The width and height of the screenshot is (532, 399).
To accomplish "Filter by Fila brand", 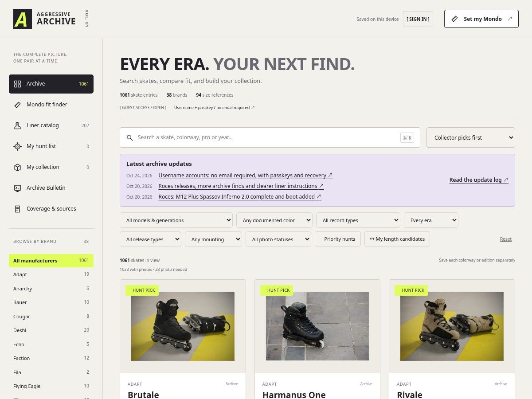I will (x=51, y=372).
